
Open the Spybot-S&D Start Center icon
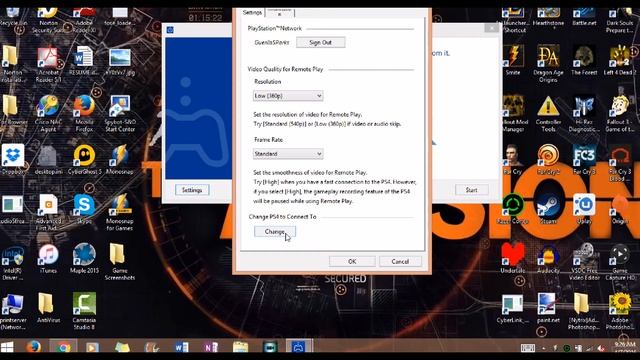119,113
